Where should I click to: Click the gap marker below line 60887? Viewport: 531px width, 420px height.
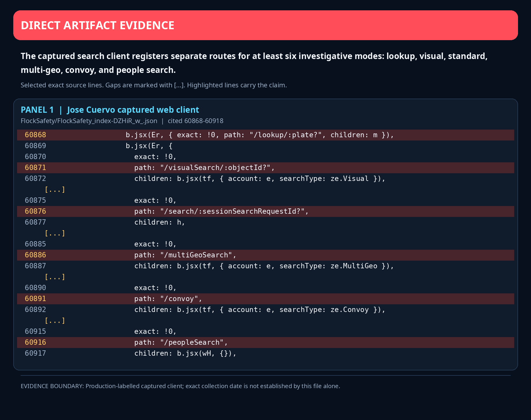[x=55, y=277]
